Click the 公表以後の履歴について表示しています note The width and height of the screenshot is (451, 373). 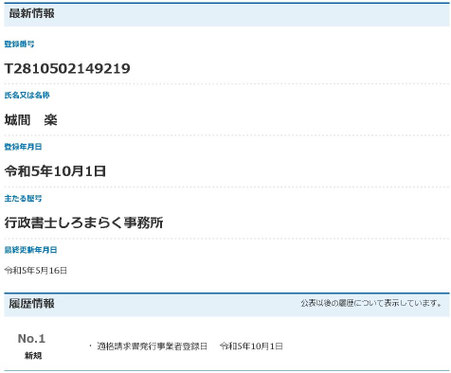371,303
